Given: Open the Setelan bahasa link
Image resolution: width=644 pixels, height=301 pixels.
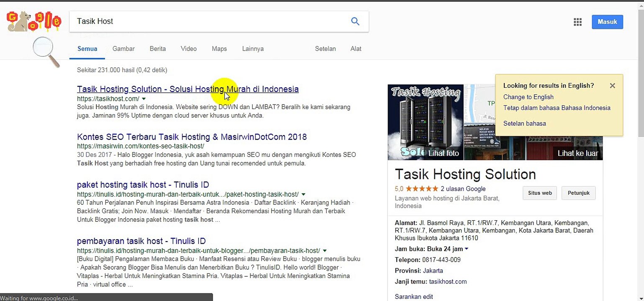Looking at the screenshot, I should pyautogui.click(x=525, y=123).
